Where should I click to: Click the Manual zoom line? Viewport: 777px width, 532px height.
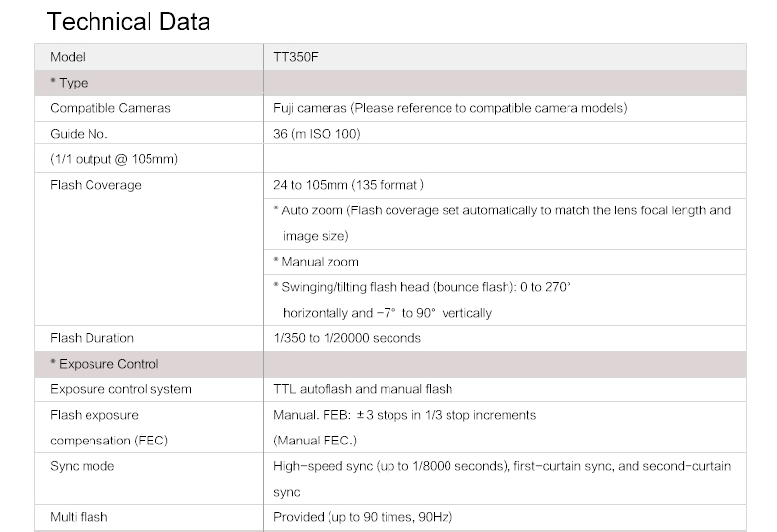[x=316, y=262]
